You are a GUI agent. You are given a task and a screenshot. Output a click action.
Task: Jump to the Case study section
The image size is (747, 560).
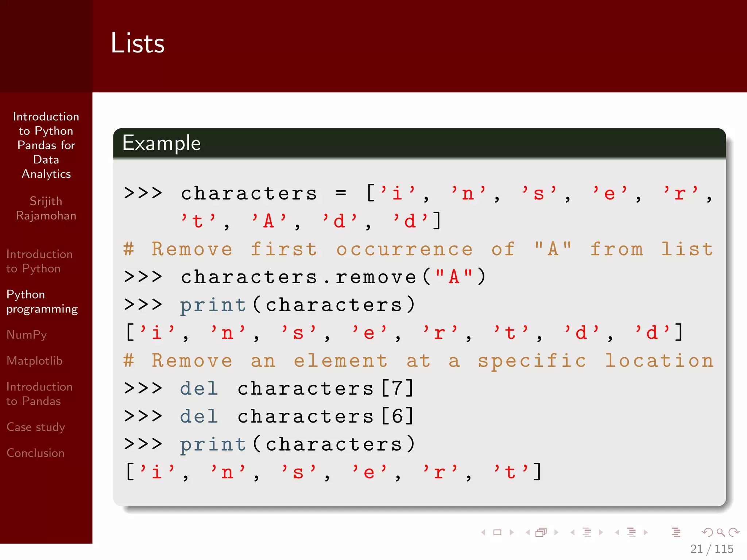pyautogui.click(x=36, y=427)
